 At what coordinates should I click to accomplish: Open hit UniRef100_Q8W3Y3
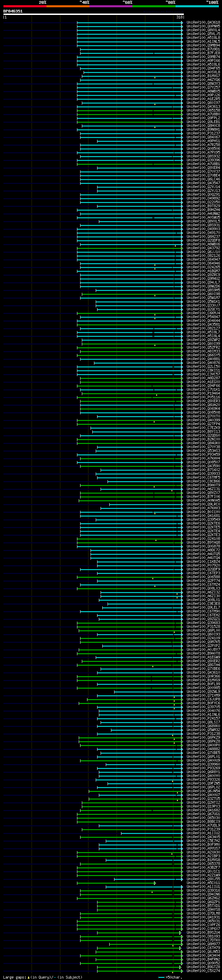tap(203, 84)
